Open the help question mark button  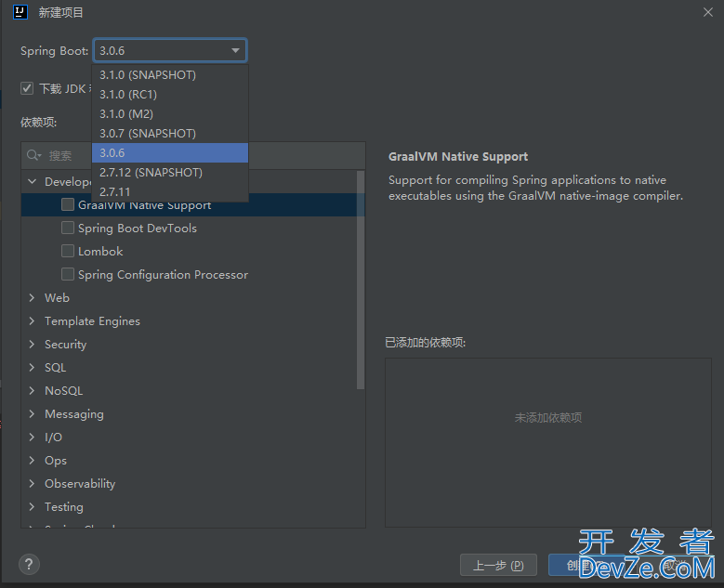pyautogui.click(x=29, y=564)
